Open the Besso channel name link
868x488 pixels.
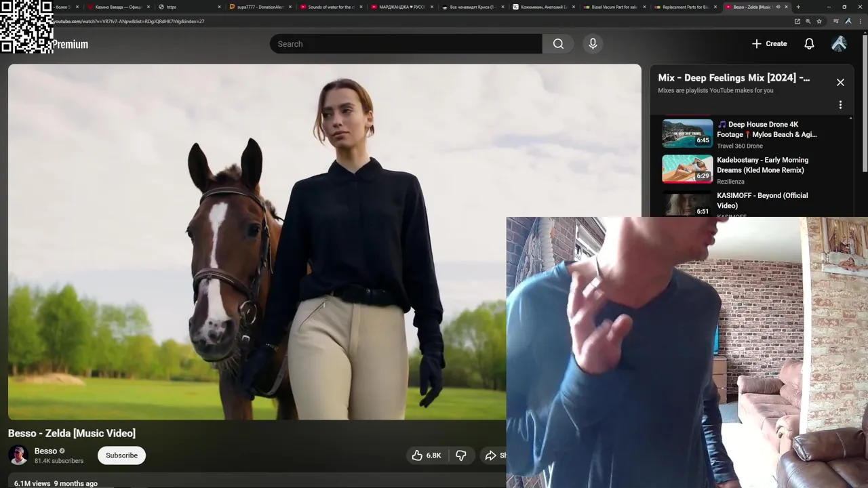[45, 451]
